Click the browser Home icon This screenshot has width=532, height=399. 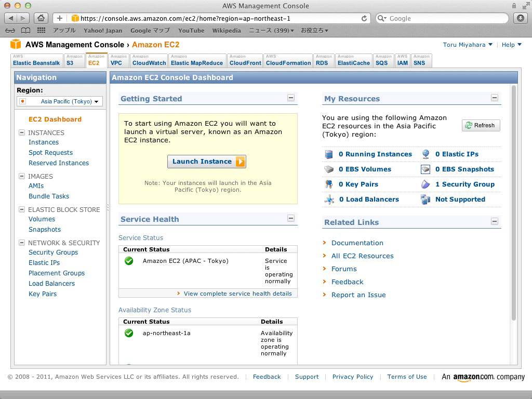tap(41, 18)
